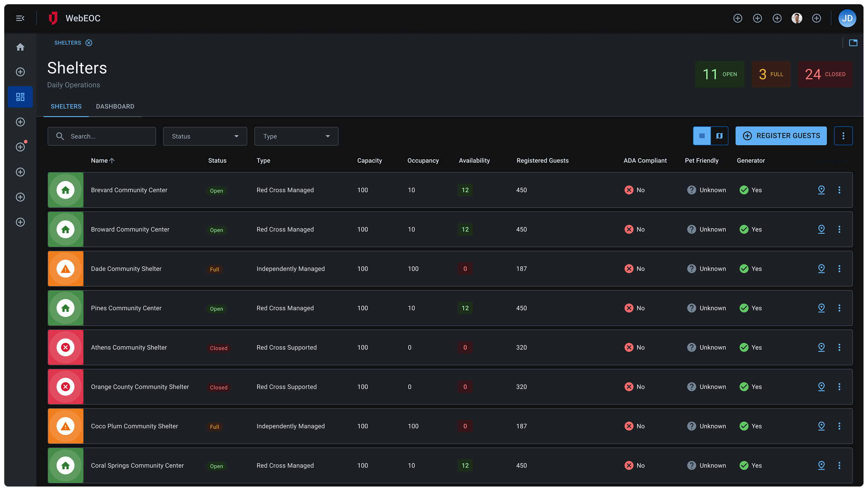Go to Home in left sidebar
The height and width of the screenshot is (491, 868).
tap(20, 47)
